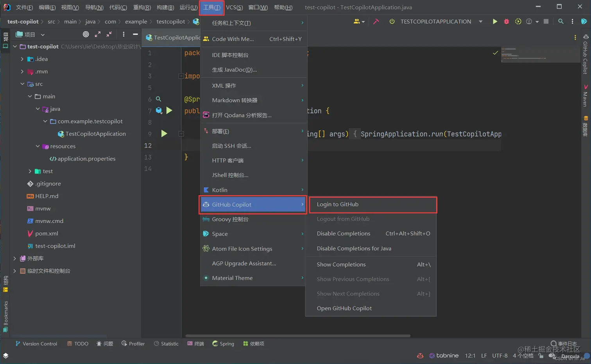Select Material Theme menu item
Screen dimensions: 591x364
coord(253,278)
